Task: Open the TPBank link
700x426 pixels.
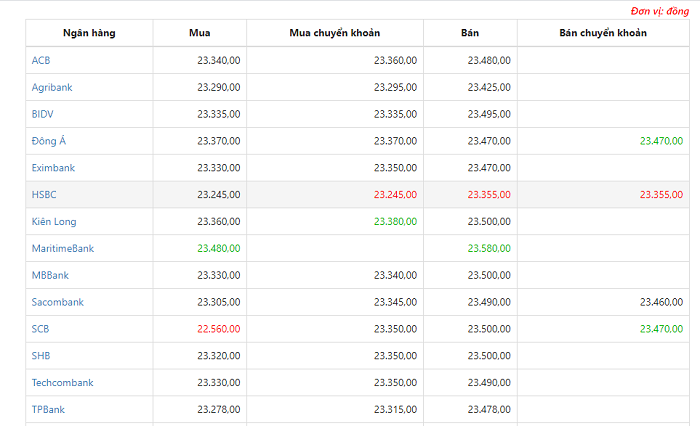Action: pos(48,409)
